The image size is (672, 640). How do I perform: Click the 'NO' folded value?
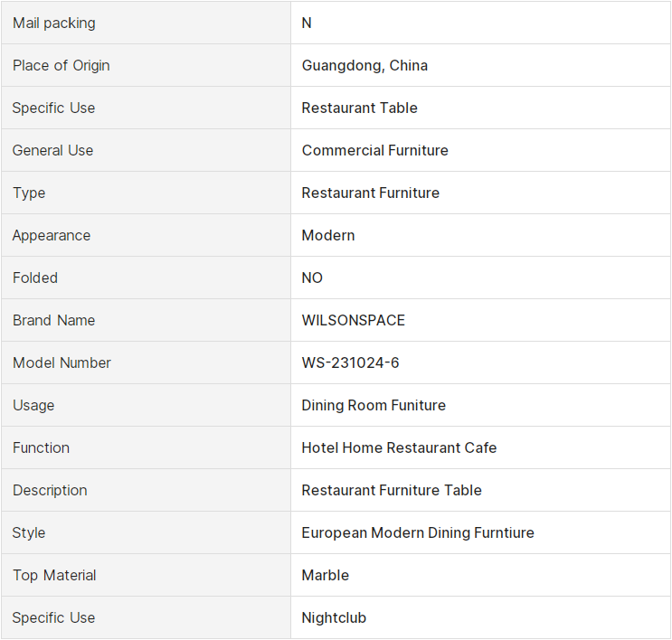(x=312, y=278)
